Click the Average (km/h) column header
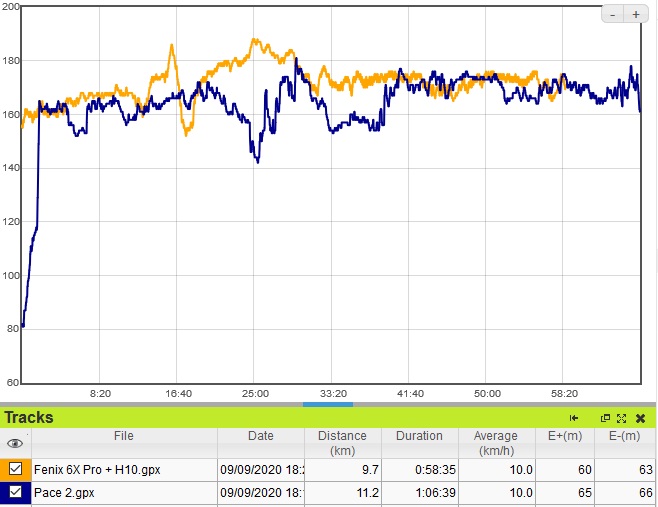Screen dimensions: 658x507 coord(496,442)
